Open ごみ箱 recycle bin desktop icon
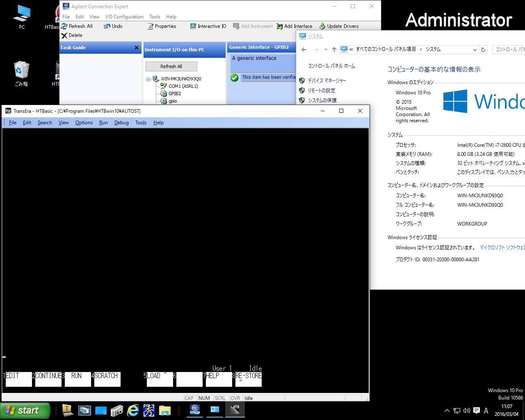 coord(21,74)
